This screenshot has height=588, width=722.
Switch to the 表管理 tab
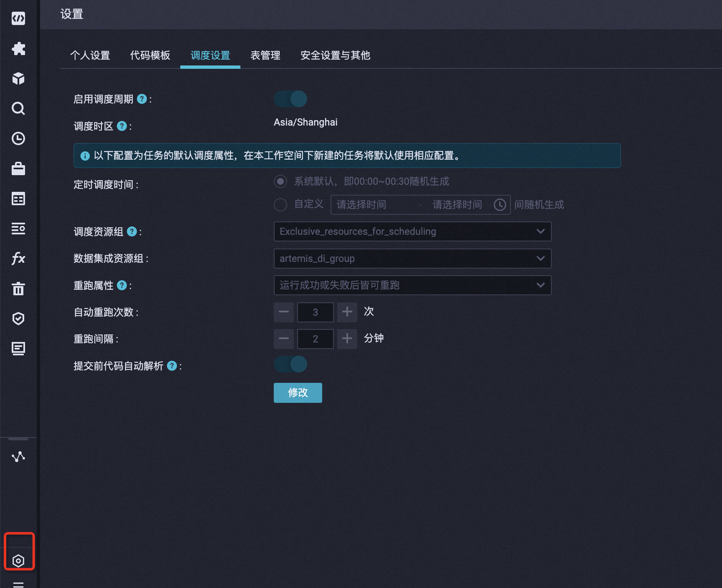point(265,55)
